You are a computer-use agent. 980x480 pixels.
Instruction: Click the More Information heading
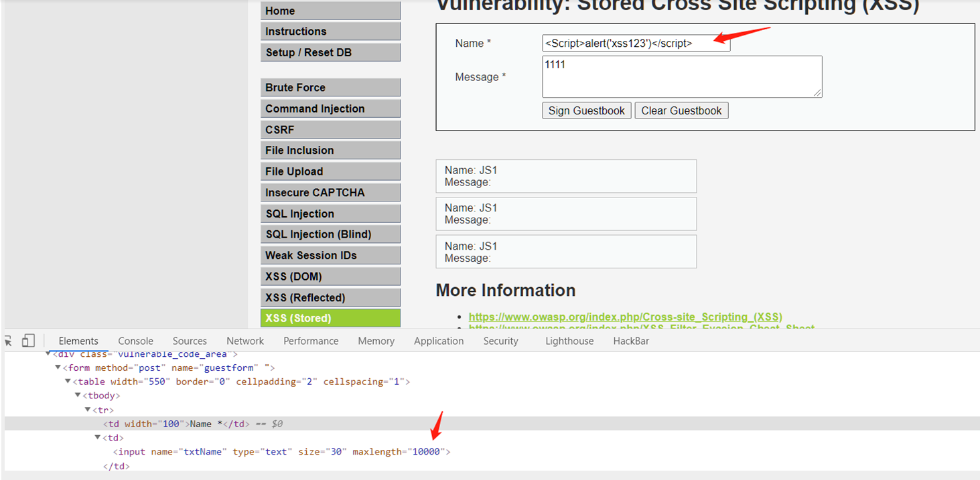click(506, 291)
